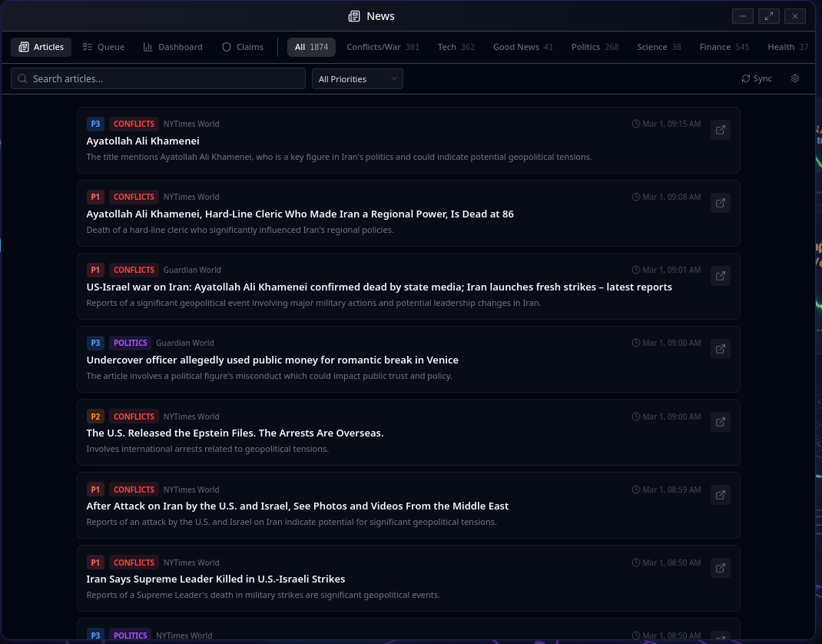Open the All Priorities dropdown
This screenshot has width=822, height=644.
357,78
